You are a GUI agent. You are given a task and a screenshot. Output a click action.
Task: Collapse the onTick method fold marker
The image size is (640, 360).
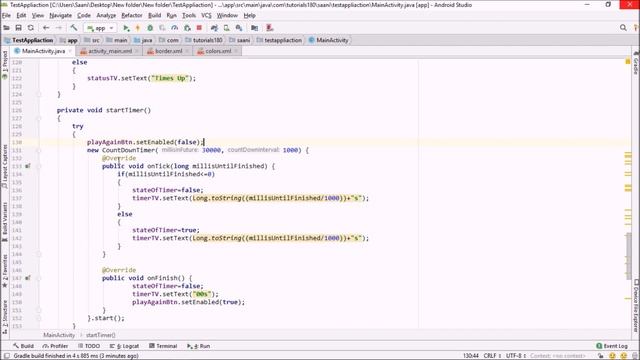39,166
